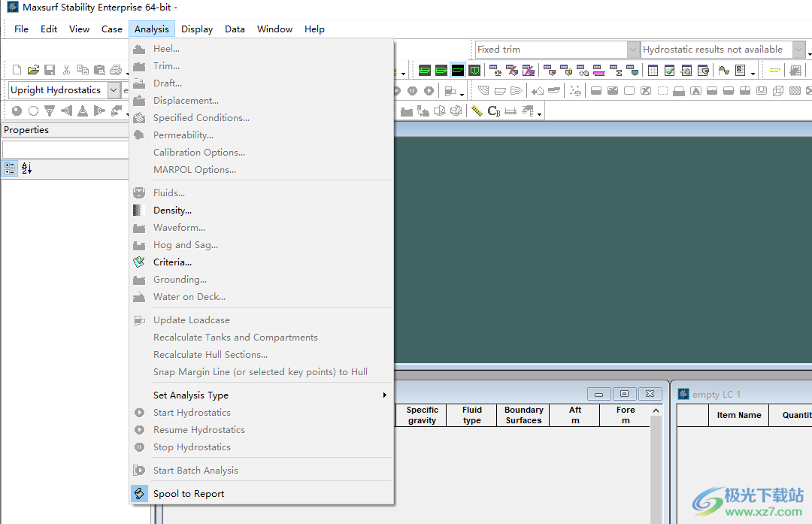Open the Window menu
The image size is (812, 524).
click(274, 29)
